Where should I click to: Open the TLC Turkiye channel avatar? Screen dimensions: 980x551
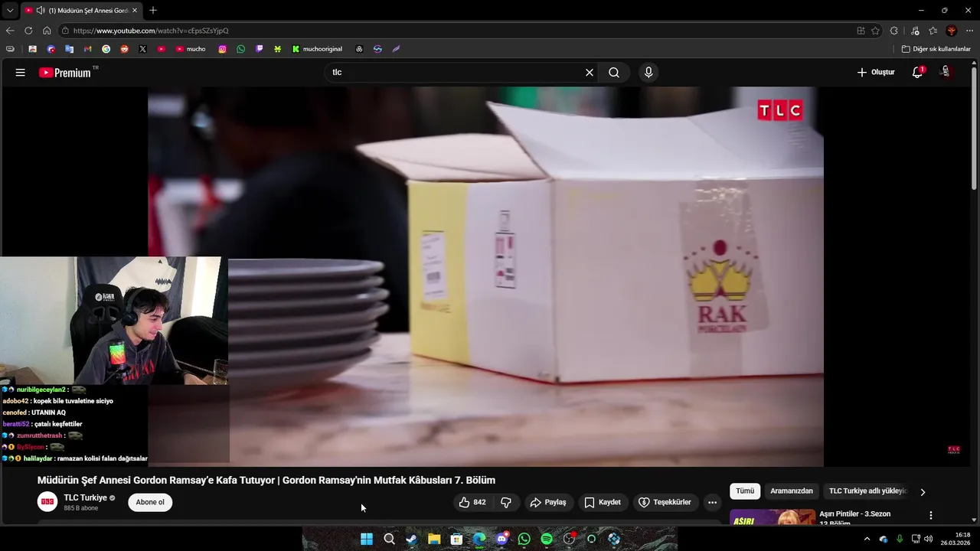47,502
